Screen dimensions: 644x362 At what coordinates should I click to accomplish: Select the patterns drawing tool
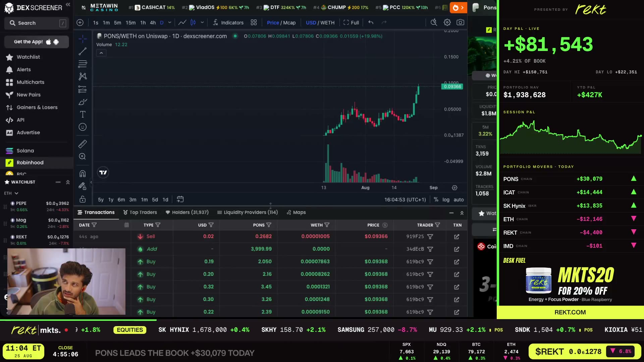click(x=83, y=76)
